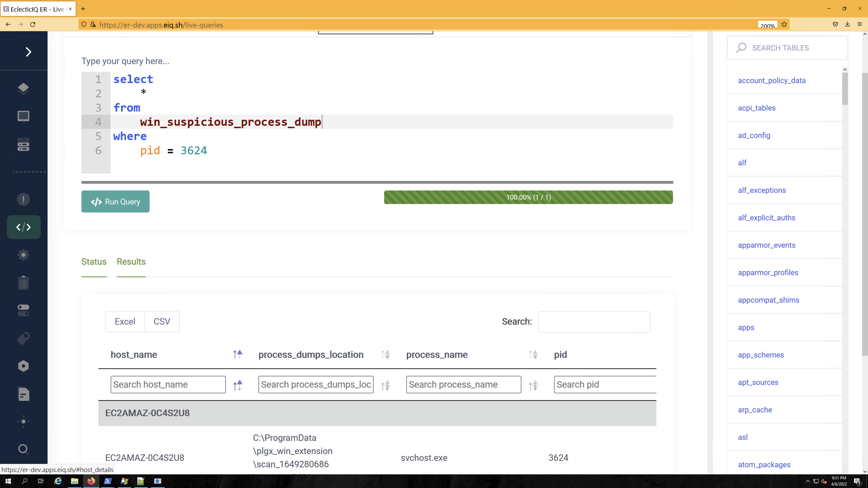Open the arp_cache table link

(x=755, y=410)
